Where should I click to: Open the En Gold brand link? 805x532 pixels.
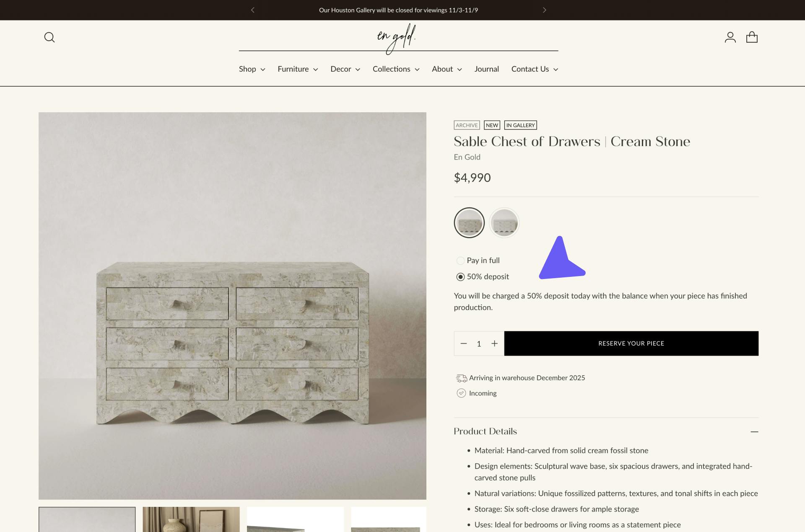point(467,157)
